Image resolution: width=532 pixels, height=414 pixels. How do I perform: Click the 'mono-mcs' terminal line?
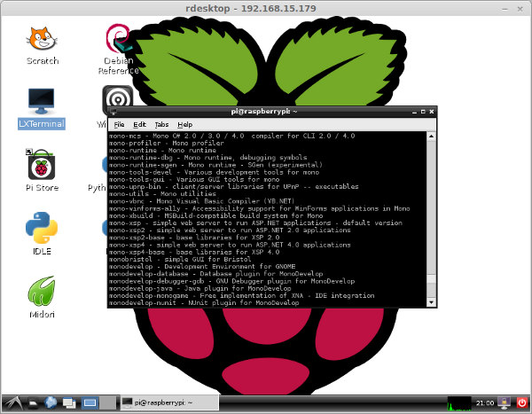pyautogui.click(x=231, y=136)
